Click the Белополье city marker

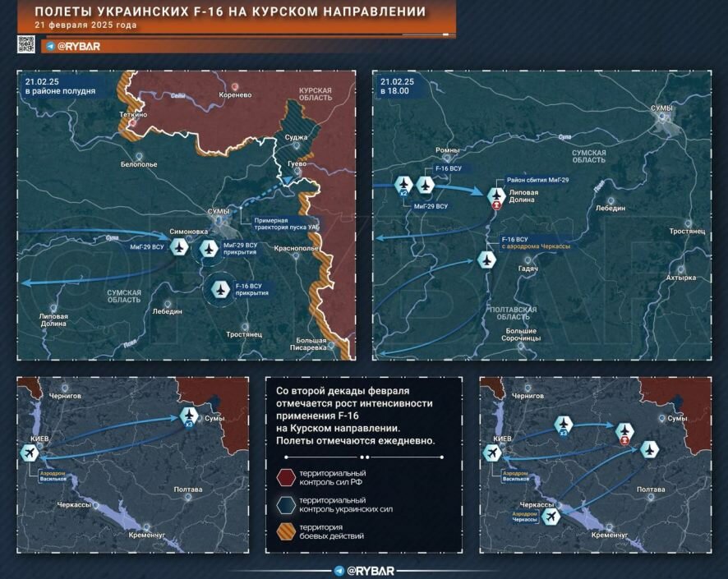(x=139, y=157)
